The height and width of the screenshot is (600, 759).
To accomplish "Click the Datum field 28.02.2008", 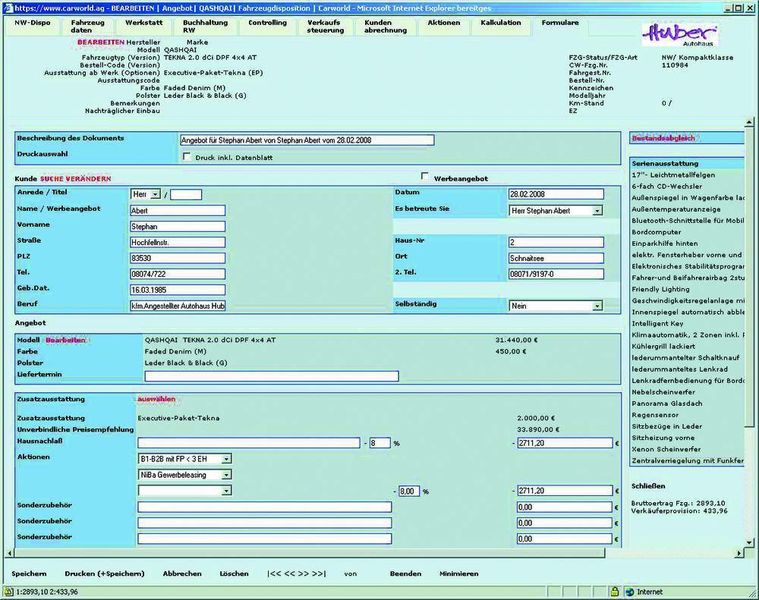I will (x=556, y=194).
